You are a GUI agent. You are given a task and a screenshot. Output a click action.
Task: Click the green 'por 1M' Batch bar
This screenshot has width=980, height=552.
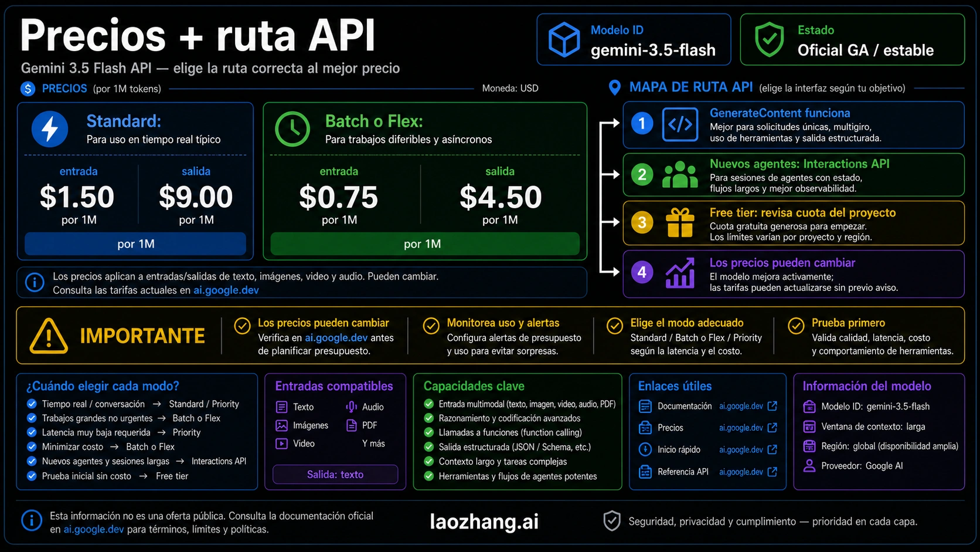pos(424,244)
